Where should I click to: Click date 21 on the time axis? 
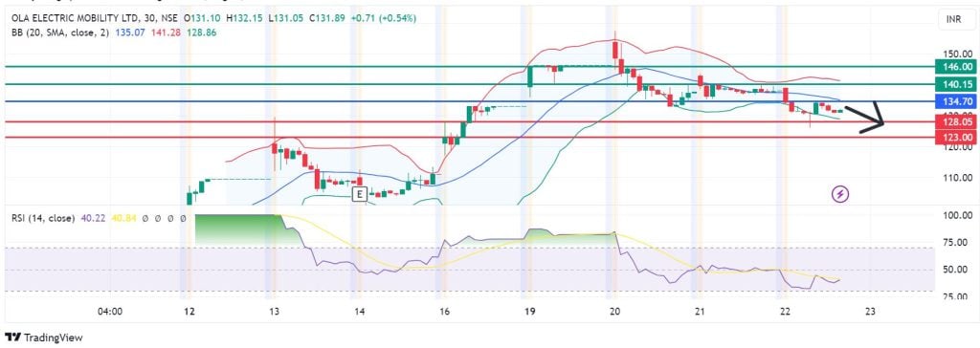pos(700,311)
